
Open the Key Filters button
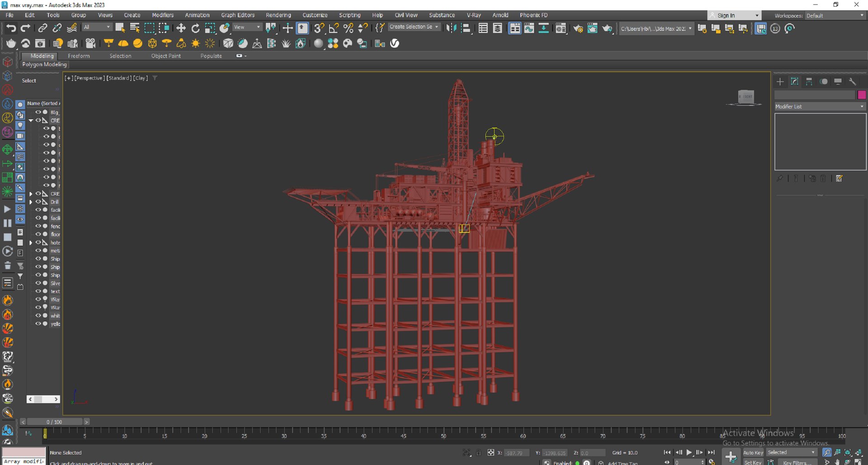(x=797, y=462)
